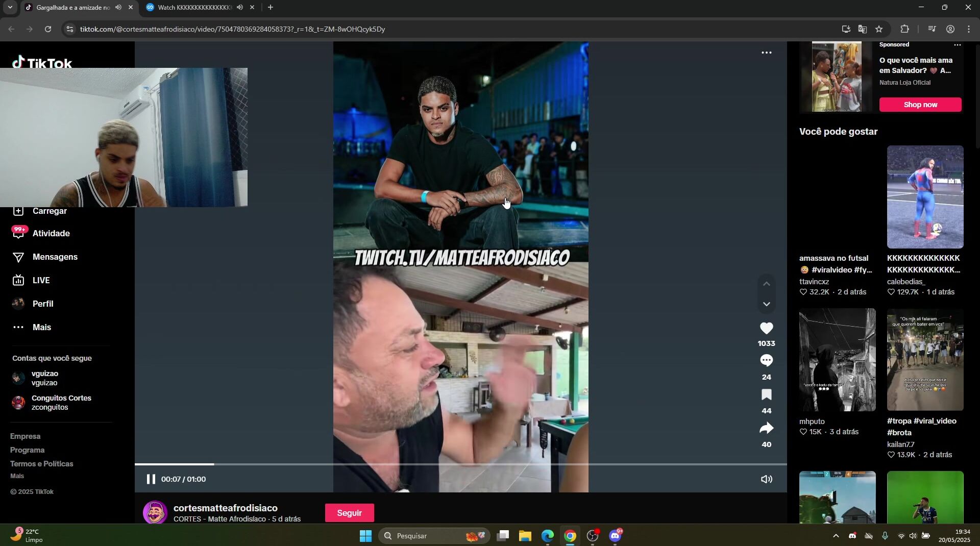This screenshot has width=980, height=546.
Task: Expand Programa footer section
Action: 27,450
